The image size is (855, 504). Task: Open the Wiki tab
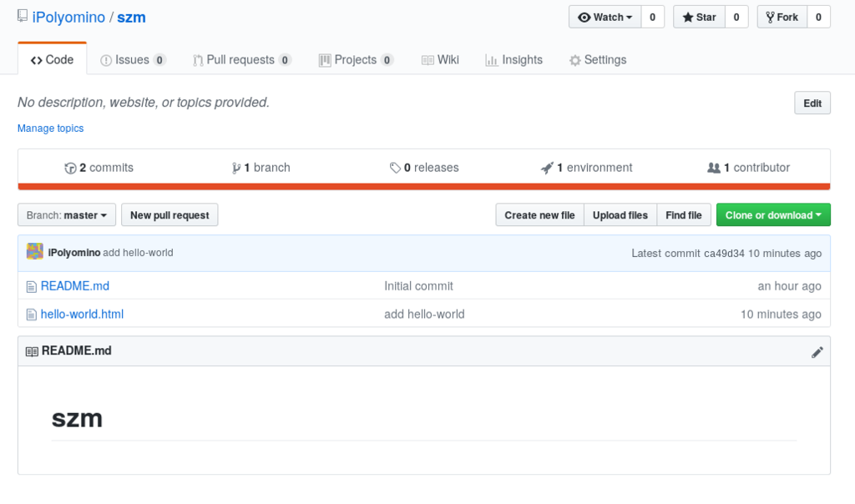[x=441, y=59]
